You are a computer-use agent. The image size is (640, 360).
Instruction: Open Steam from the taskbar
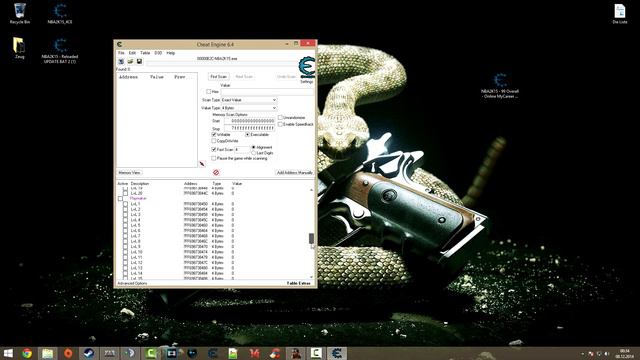89,353
